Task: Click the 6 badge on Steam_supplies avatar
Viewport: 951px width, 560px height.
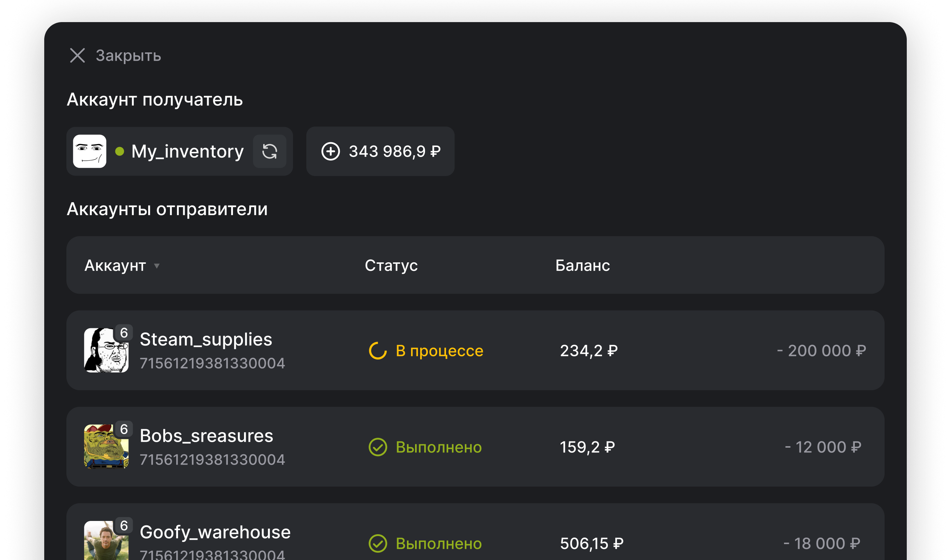Action: [124, 333]
